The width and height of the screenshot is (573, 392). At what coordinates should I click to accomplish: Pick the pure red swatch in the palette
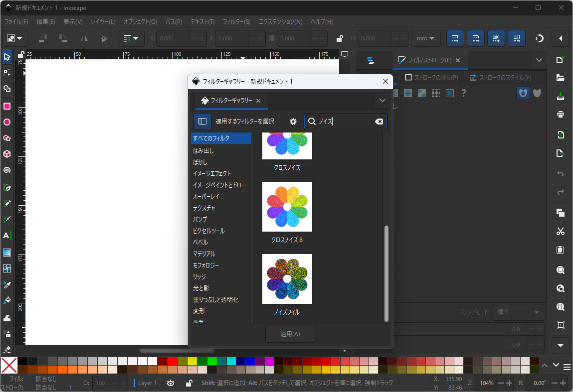(172, 361)
